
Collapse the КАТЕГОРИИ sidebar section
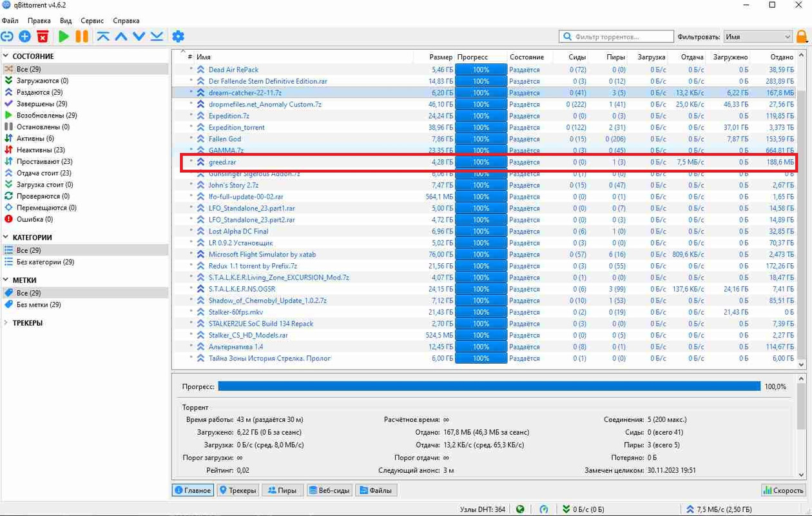[6, 237]
